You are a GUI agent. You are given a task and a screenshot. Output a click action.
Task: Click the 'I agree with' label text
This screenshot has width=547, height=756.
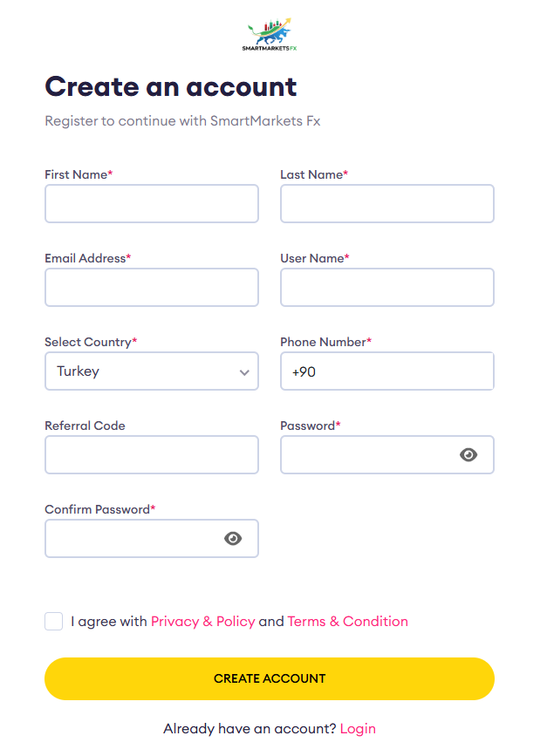tap(109, 622)
